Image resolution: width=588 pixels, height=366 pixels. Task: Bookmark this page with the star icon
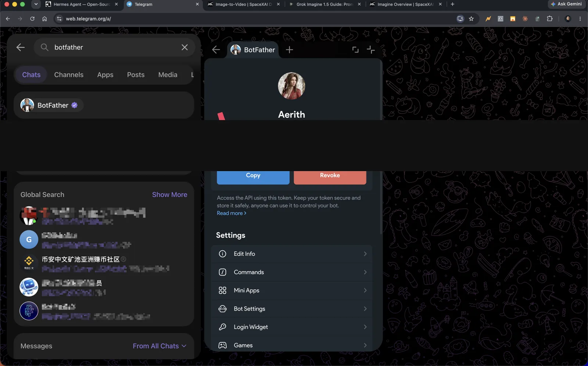(471, 19)
